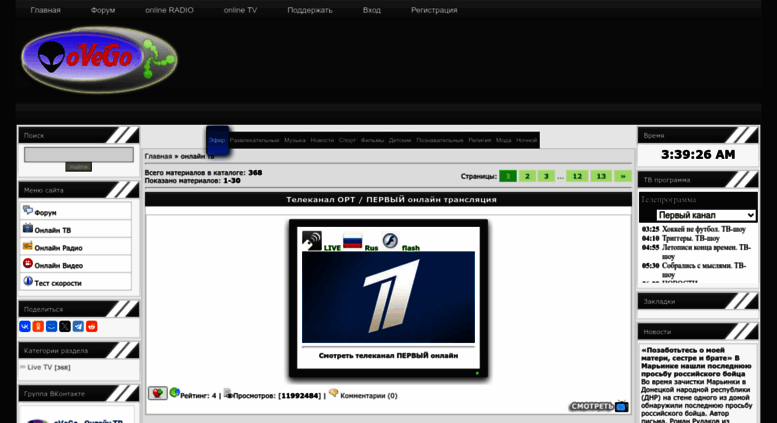Select the Спорт category tab

pos(347,140)
